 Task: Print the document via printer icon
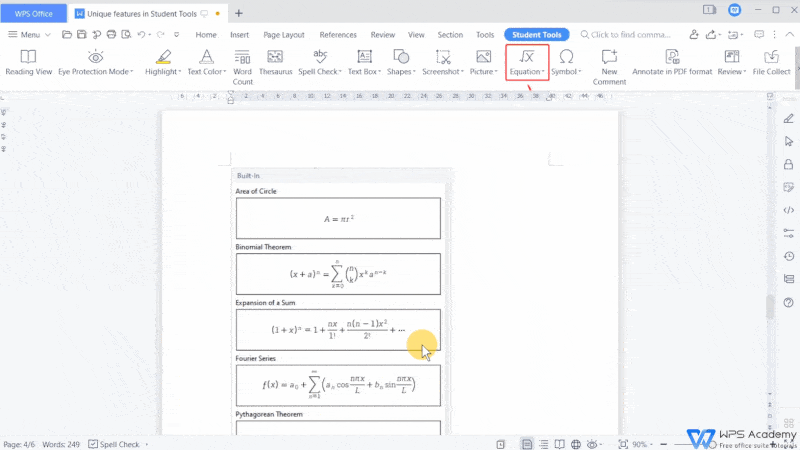pyautogui.click(x=111, y=35)
